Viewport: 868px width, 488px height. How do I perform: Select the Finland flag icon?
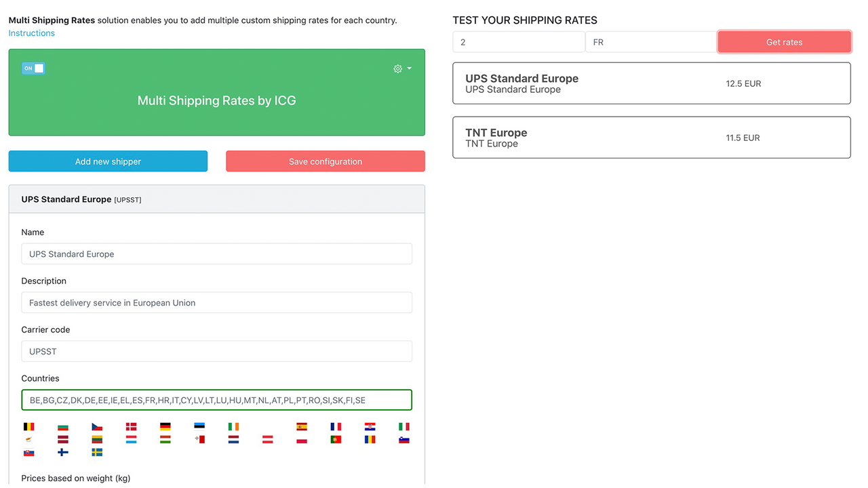62,453
